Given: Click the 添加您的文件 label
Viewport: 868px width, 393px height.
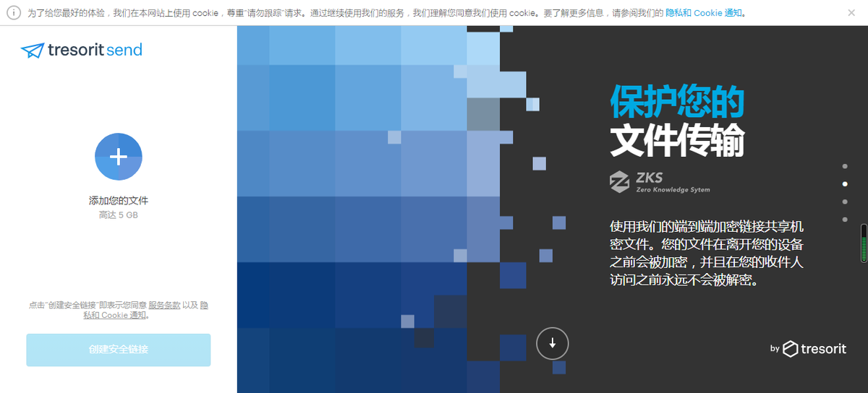Looking at the screenshot, I should tap(119, 201).
